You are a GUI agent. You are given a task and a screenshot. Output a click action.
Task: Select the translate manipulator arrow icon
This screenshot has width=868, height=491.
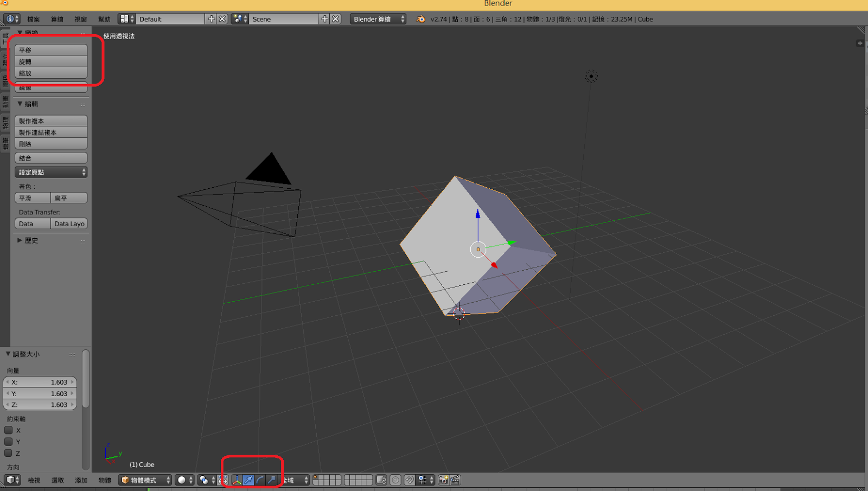(248, 480)
